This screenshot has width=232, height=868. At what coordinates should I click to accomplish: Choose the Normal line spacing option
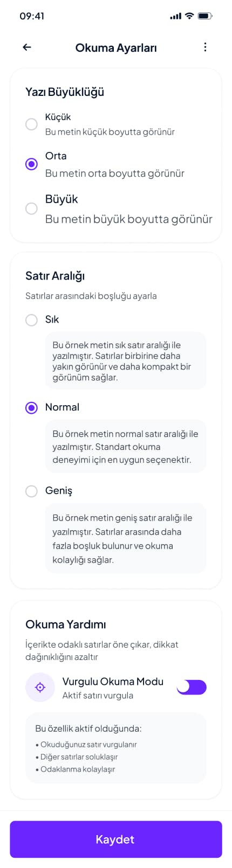(31, 408)
